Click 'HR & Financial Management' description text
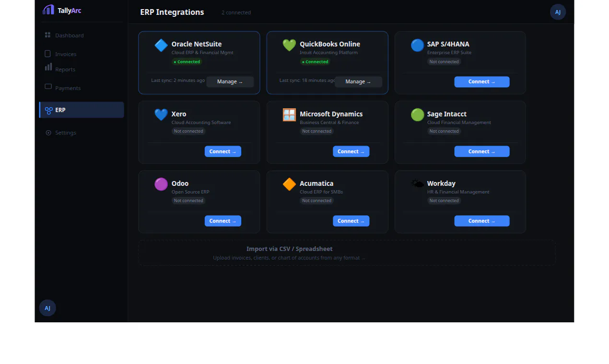The width and height of the screenshot is (609, 364). (x=458, y=192)
